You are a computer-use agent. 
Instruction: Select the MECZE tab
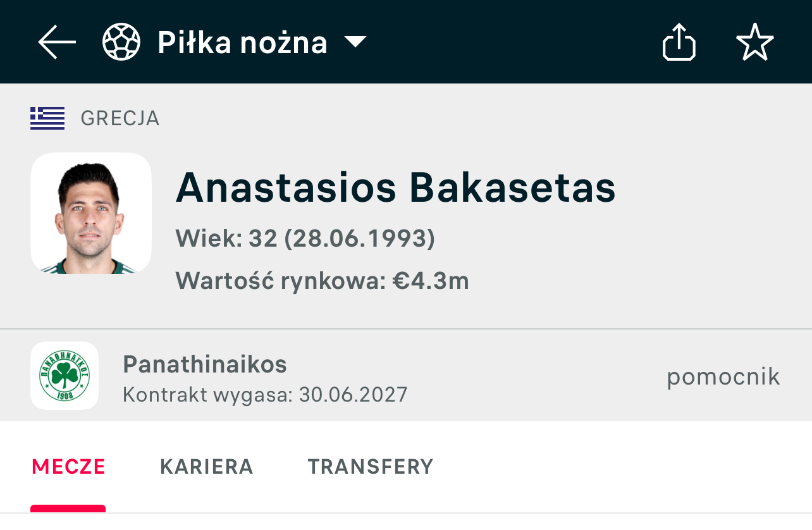point(68,467)
